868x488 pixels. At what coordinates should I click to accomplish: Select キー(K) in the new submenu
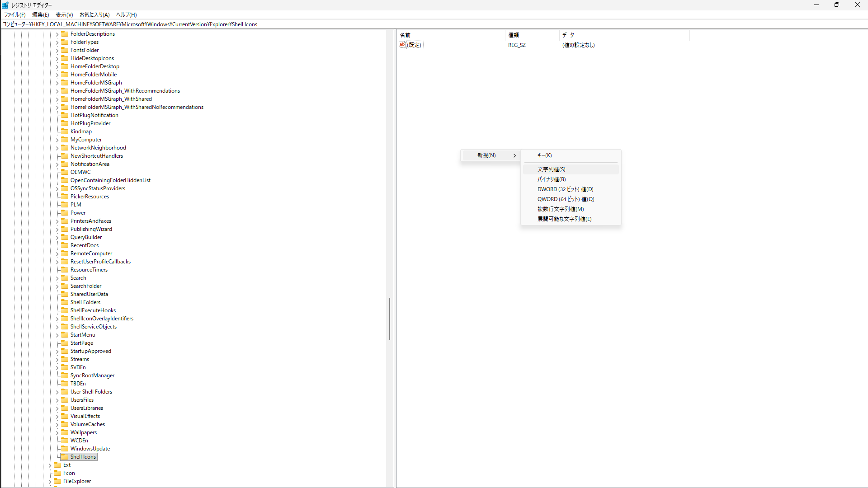point(544,155)
